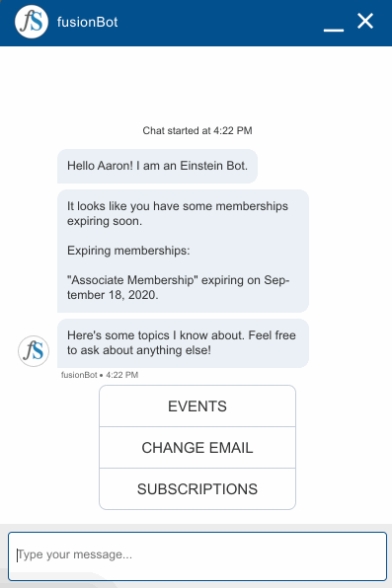Select the "Hello Aaron!" greeting bubble
The width and height of the screenshot is (392, 588).
click(x=157, y=166)
